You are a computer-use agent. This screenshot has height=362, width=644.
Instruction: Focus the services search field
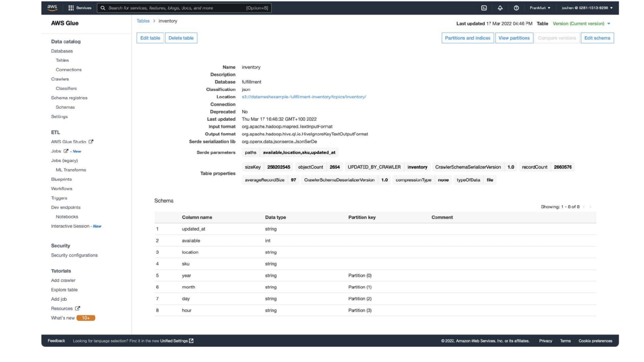184,8
